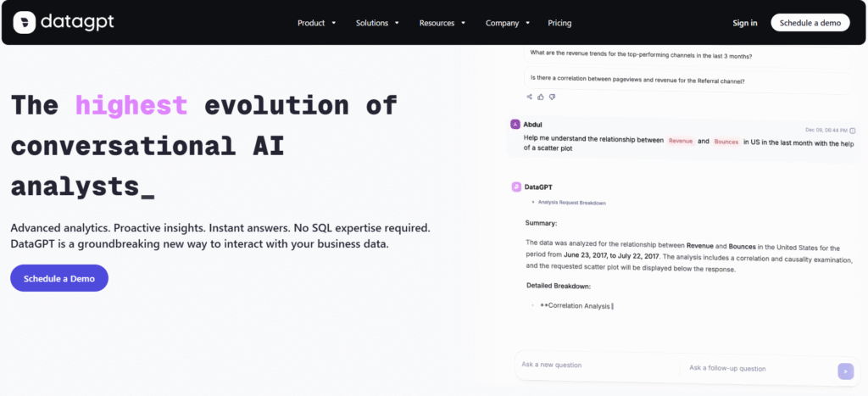The image size is (868, 396).
Task: Expand the Resources dropdown menu
Action: [x=442, y=23]
